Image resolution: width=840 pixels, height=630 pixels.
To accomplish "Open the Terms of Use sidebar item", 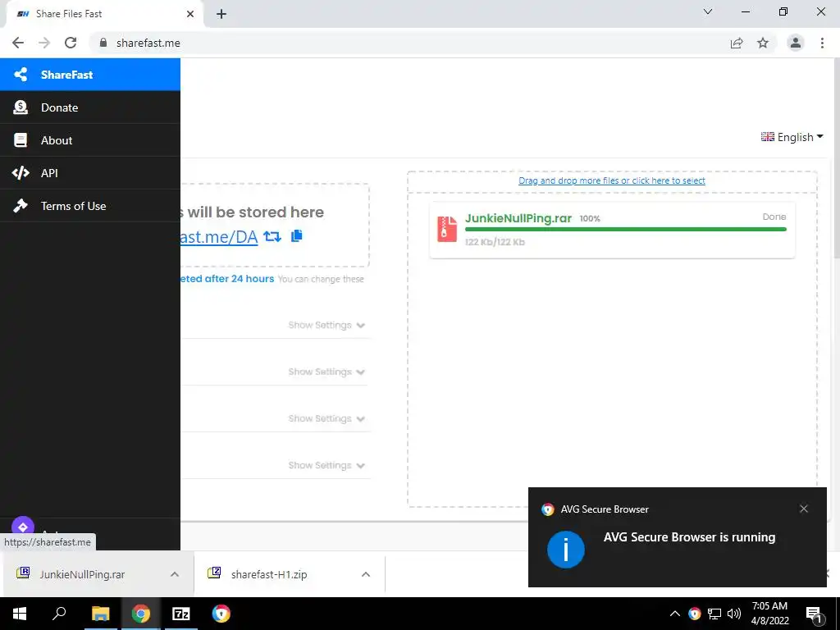I will coord(90,206).
